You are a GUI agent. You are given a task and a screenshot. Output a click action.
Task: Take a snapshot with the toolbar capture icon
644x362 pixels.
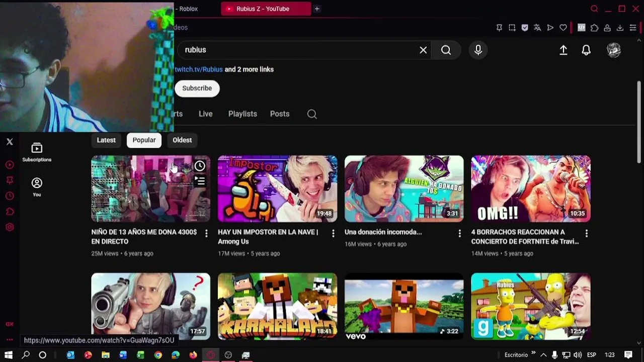(512, 28)
